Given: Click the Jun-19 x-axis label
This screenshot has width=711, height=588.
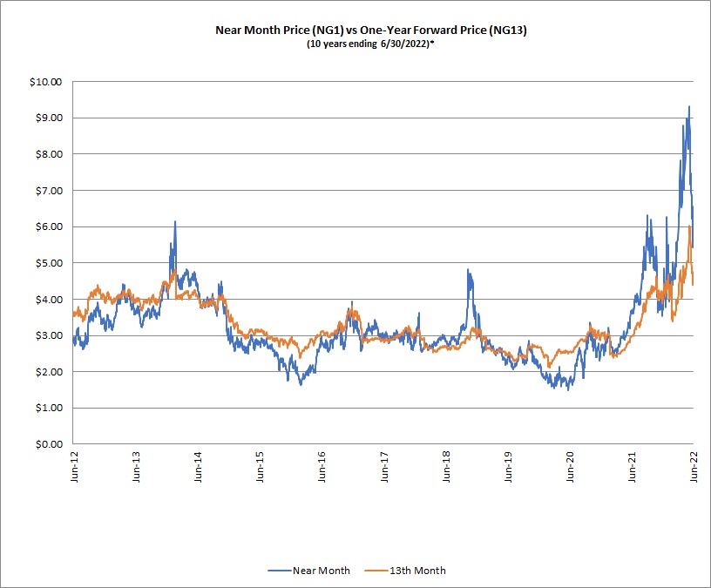Looking at the screenshot, I should coord(508,467).
